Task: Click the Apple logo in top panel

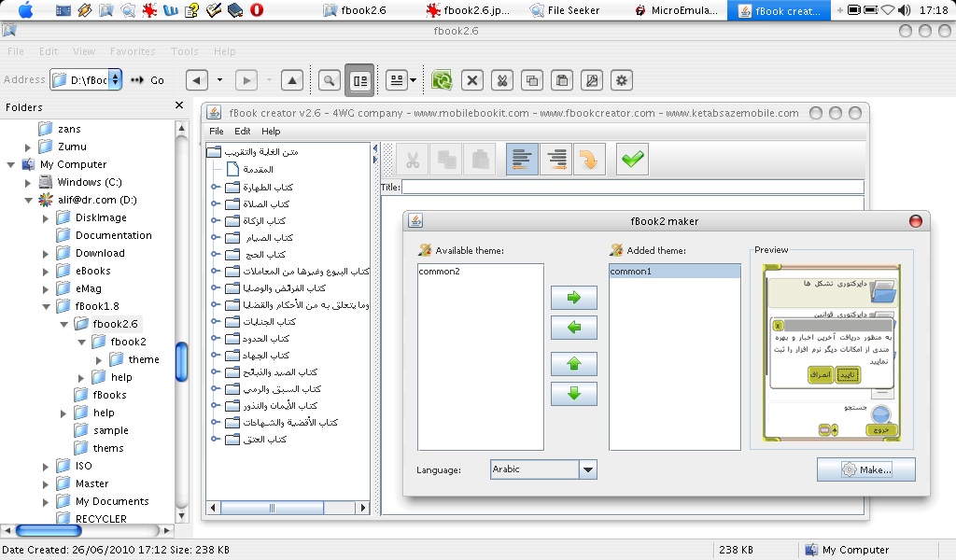Action: [x=25, y=9]
